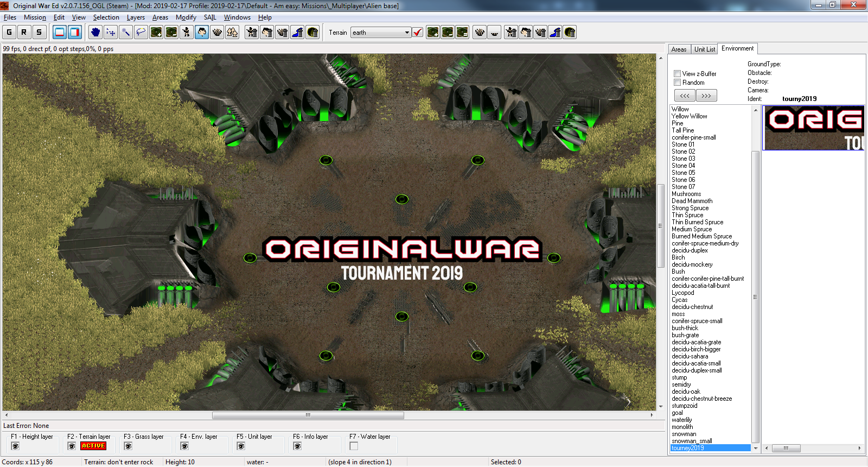This screenshot has height=467, width=868.
Task: Open the Modify menu
Action: tap(186, 17)
